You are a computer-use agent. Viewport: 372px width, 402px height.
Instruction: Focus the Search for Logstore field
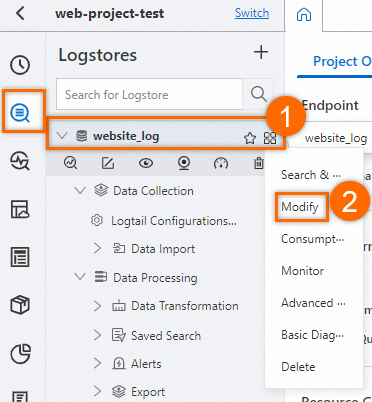pos(149,94)
